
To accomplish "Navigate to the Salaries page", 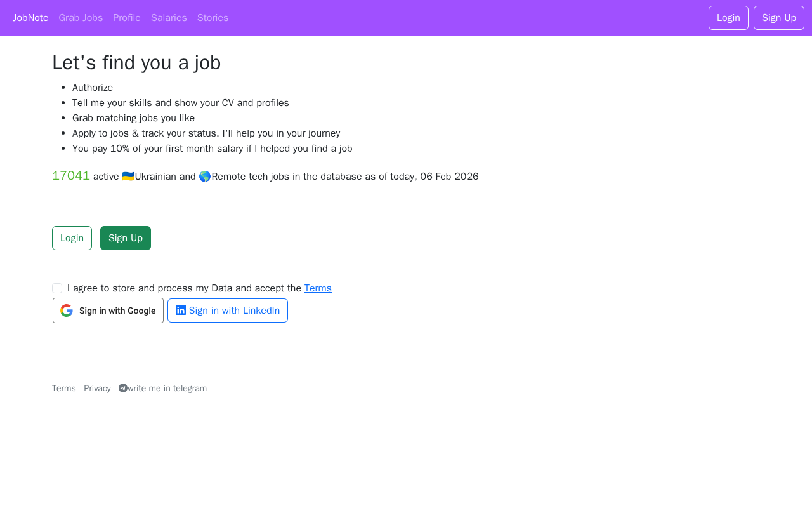I will [169, 18].
